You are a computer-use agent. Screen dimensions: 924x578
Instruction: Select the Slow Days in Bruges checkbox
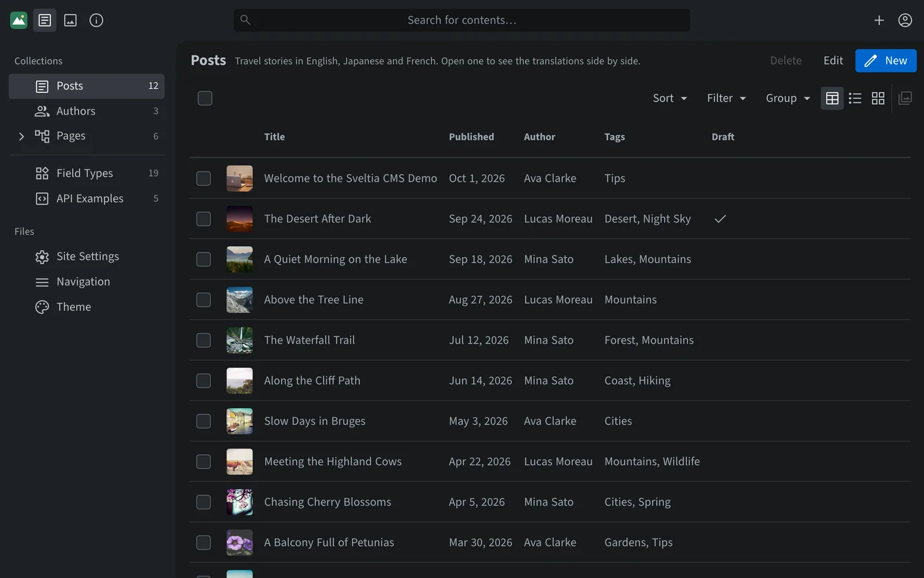tap(204, 421)
